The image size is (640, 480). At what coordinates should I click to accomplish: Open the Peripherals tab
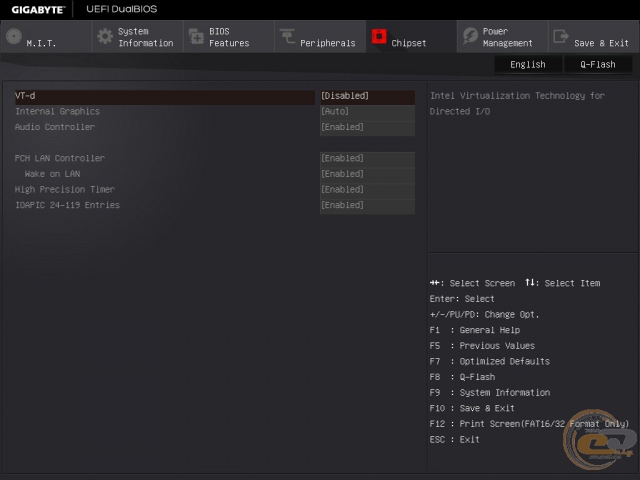coord(320,37)
